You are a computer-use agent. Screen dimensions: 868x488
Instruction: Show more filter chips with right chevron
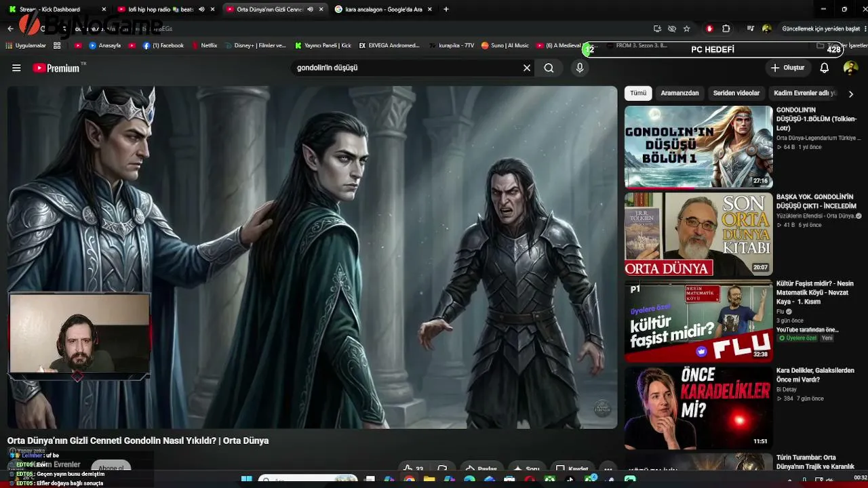click(851, 94)
